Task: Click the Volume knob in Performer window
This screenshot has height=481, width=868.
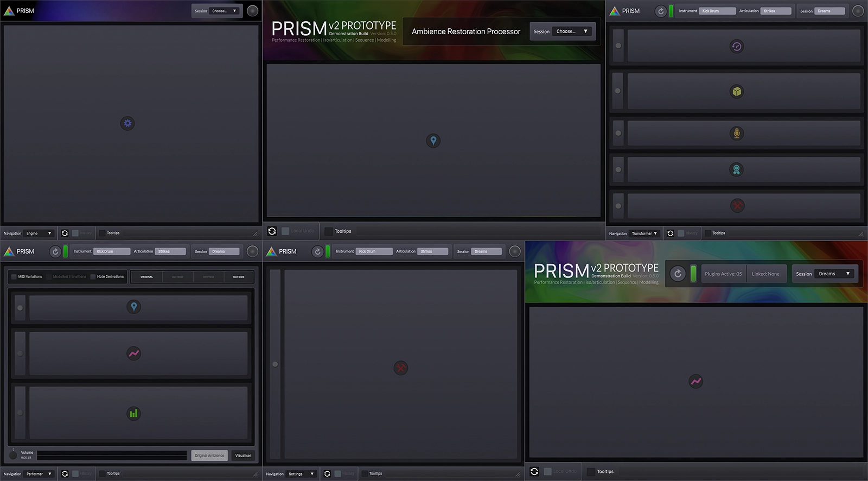Action: point(13,455)
